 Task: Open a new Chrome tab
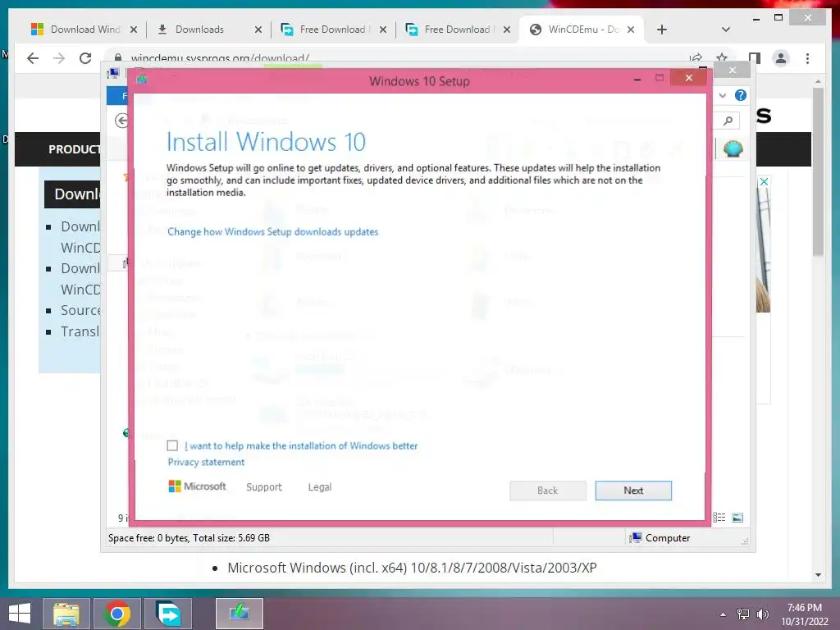coord(662,30)
